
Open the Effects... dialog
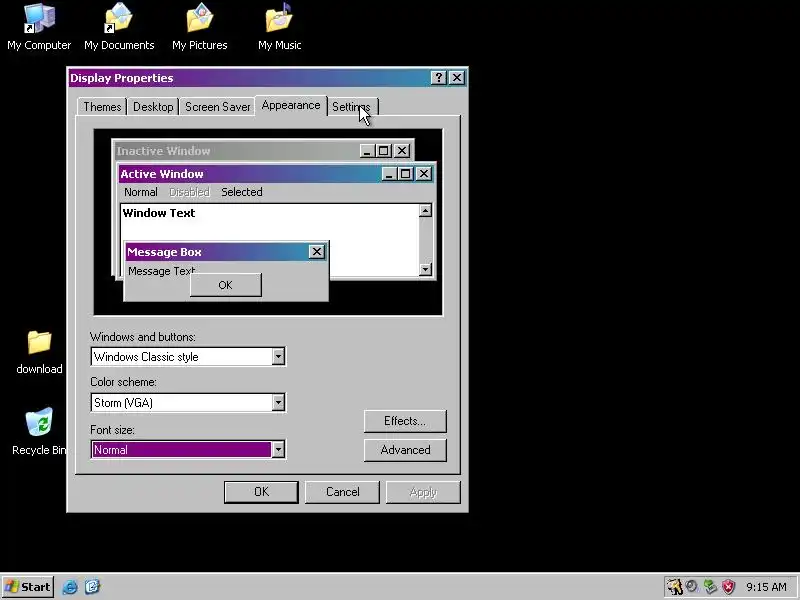click(x=405, y=421)
